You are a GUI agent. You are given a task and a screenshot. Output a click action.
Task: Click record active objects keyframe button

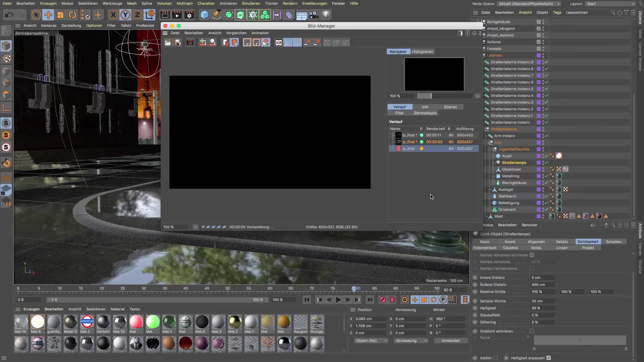pos(382,300)
